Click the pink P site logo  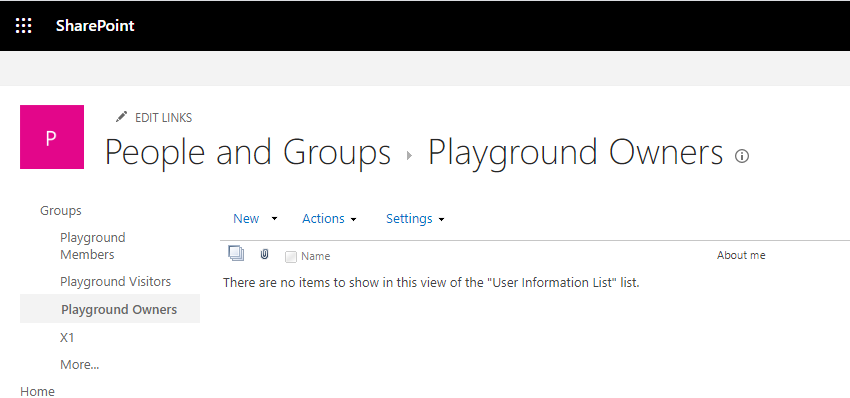click(51, 137)
